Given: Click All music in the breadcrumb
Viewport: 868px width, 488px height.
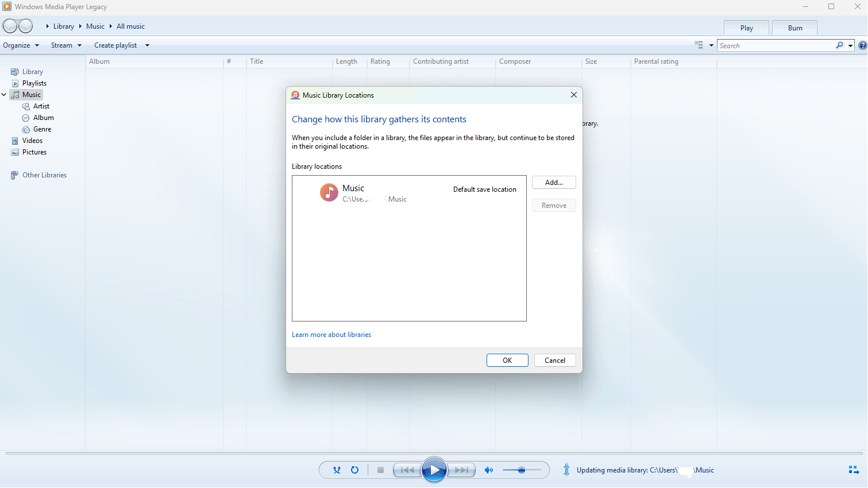Looking at the screenshot, I should (130, 26).
